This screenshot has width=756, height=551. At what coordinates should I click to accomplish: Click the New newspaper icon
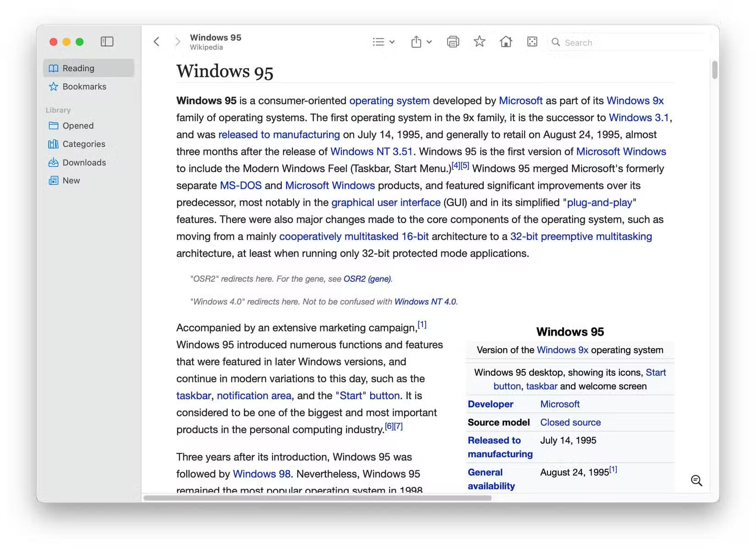click(54, 181)
